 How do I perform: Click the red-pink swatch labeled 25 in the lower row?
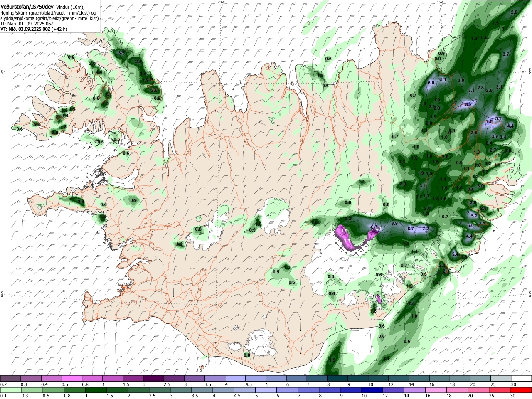500,390
